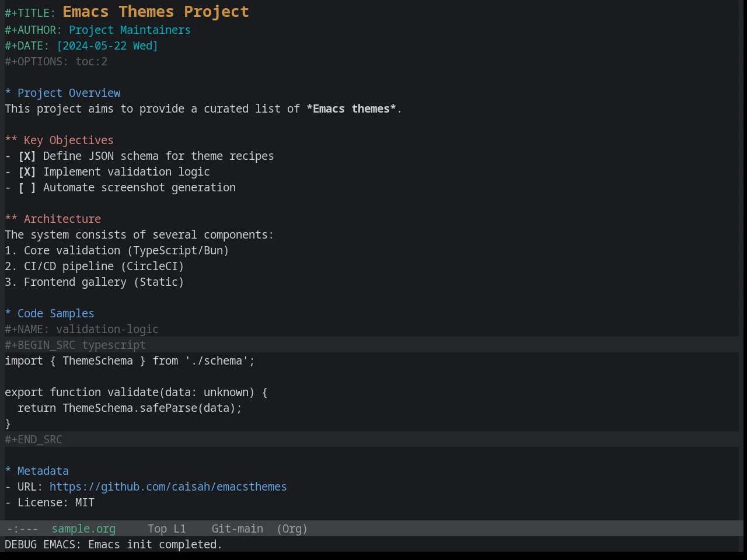Fold the Architecture heading stars

11,219
